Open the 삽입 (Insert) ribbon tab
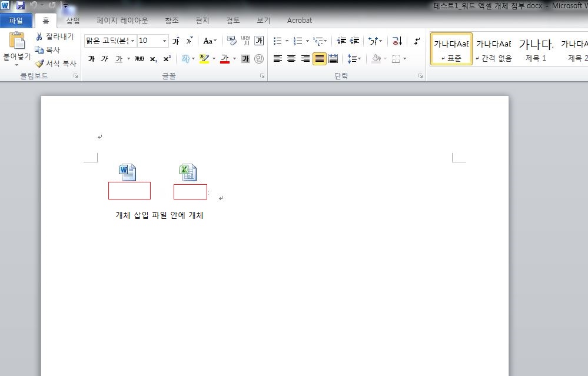The width and height of the screenshot is (588, 376). coord(73,20)
